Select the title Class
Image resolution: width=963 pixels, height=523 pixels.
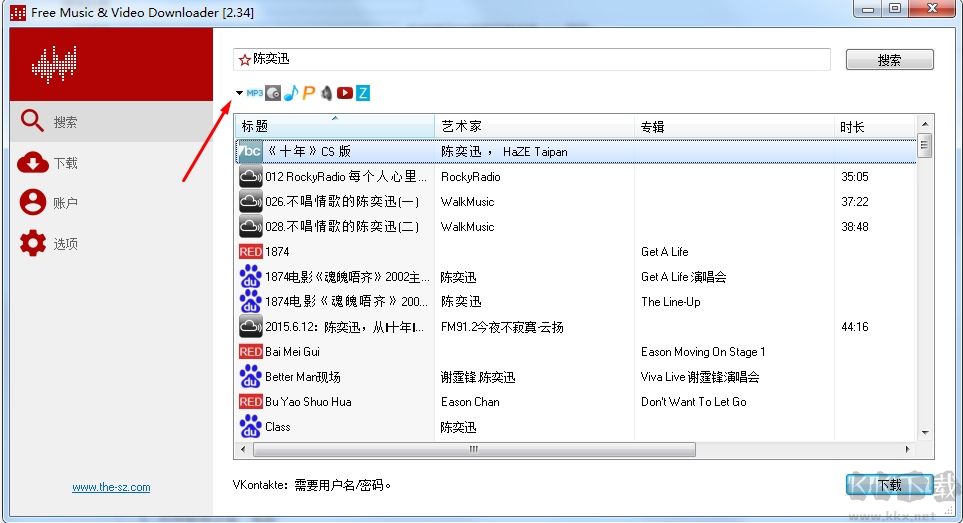[x=278, y=427]
